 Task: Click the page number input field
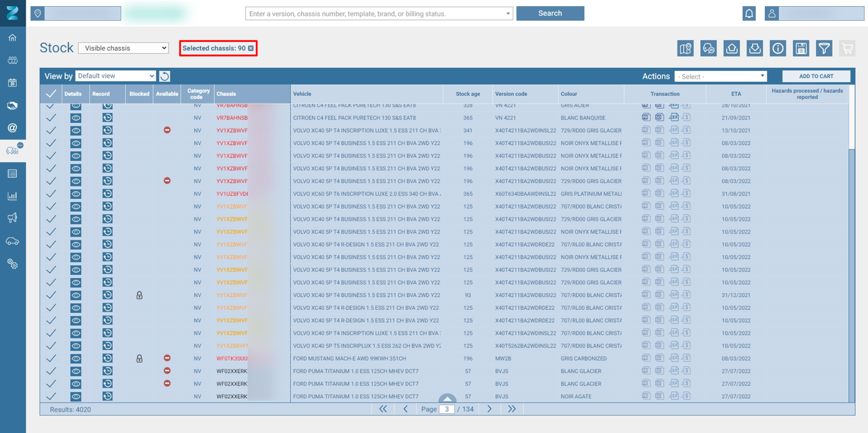tap(447, 409)
